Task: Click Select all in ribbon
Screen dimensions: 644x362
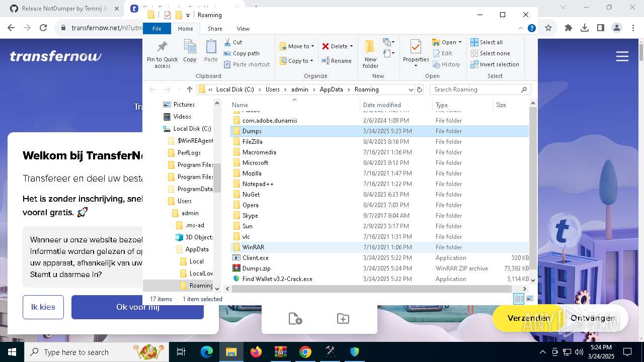Action: [487, 42]
